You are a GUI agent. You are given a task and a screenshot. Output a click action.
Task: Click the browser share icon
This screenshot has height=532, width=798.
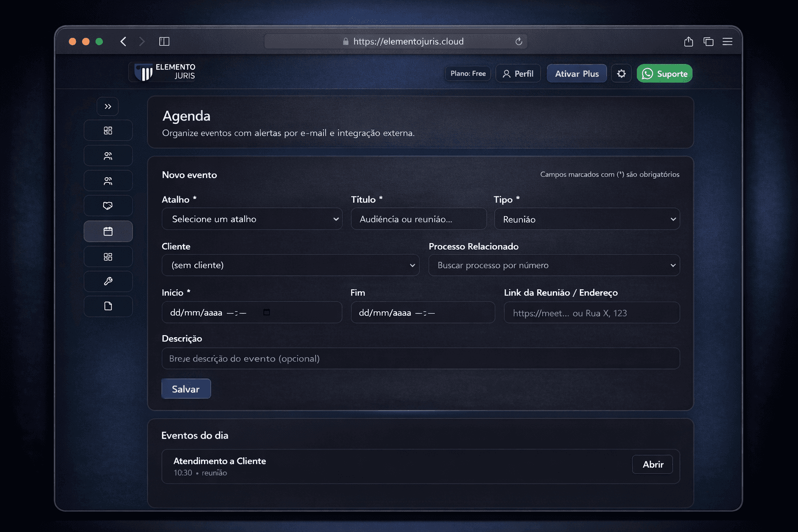pyautogui.click(x=688, y=42)
